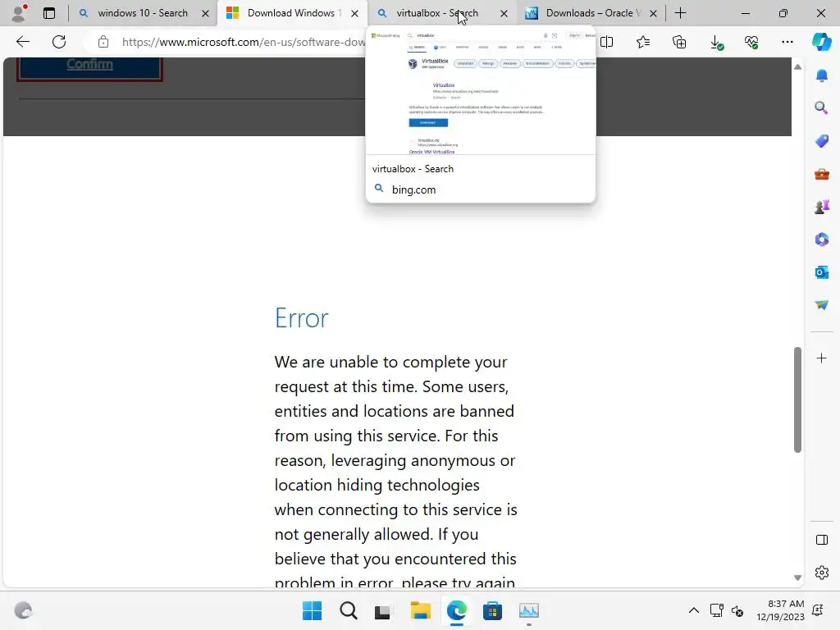Close the windows 10 - Search tab
This screenshot has height=630, width=840.
click(x=205, y=13)
